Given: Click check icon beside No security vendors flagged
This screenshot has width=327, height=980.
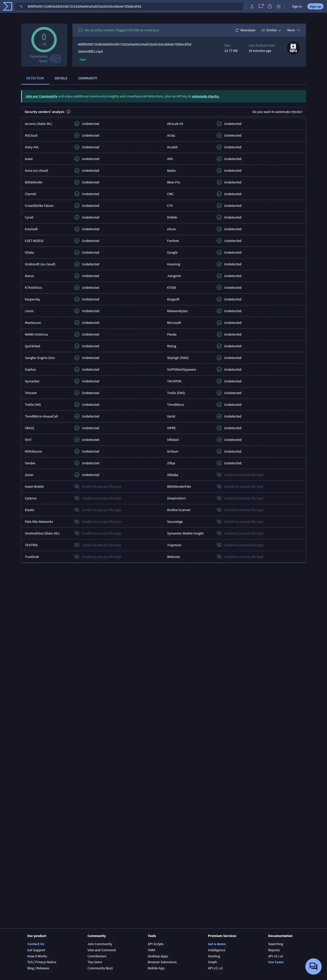Looking at the screenshot, I should [x=81, y=31].
